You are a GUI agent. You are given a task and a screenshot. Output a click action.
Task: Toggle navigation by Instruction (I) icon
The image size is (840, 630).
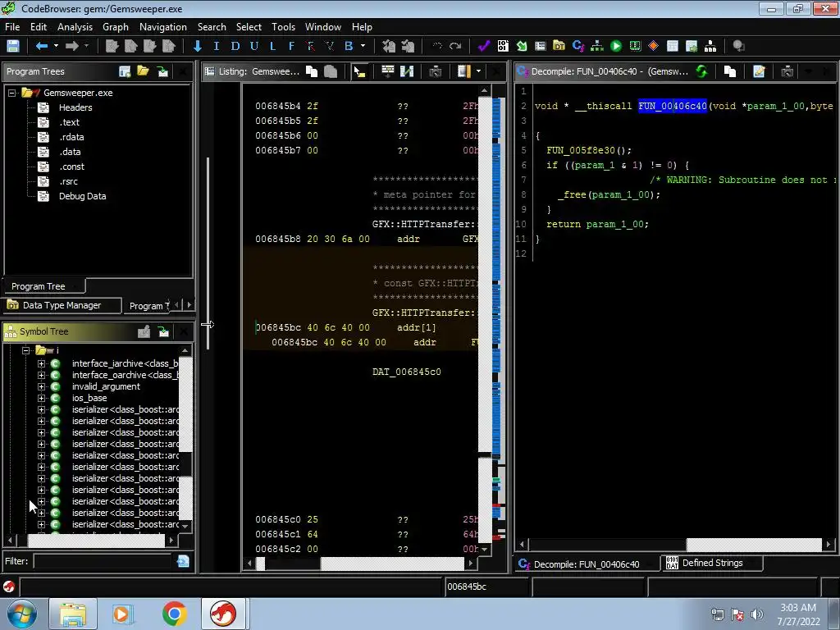click(x=217, y=46)
